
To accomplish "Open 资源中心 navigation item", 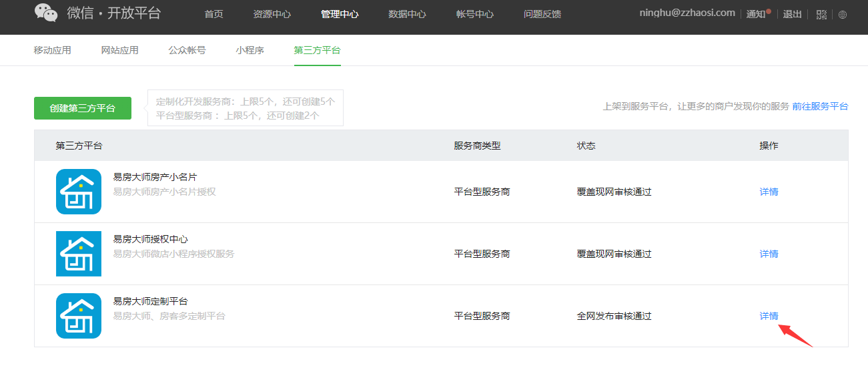I will [272, 14].
